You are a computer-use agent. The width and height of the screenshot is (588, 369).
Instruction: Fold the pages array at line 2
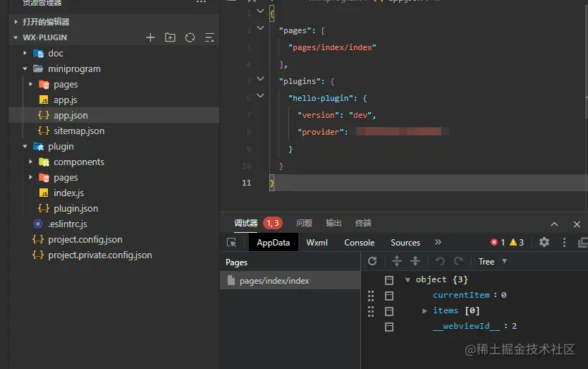[x=260, y=28]
